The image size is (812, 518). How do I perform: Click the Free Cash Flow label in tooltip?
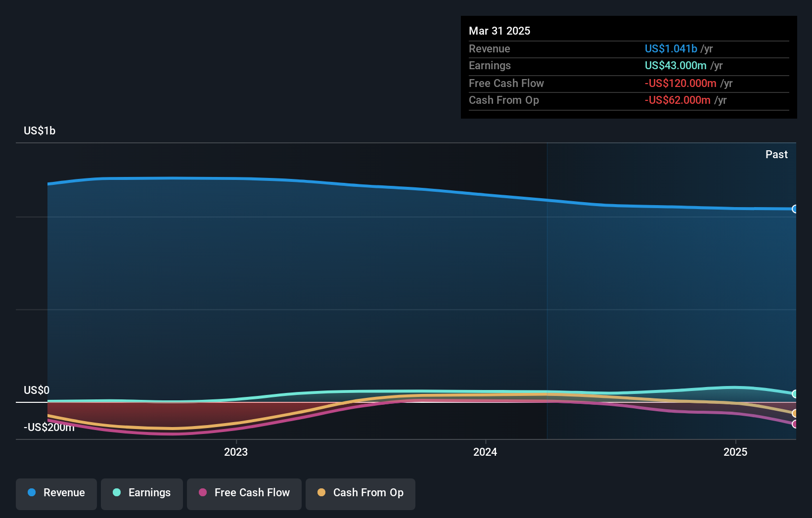(x=506, y=83)
